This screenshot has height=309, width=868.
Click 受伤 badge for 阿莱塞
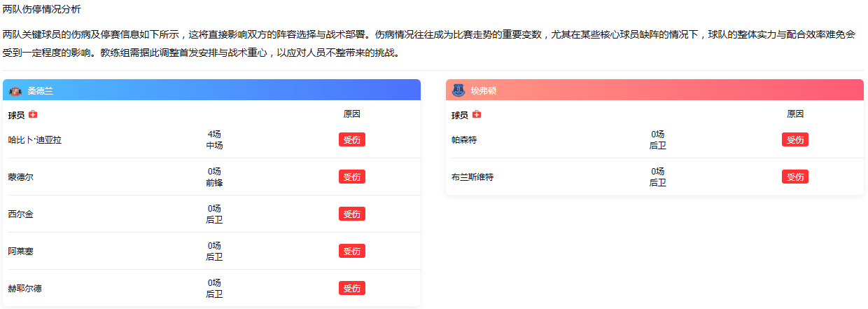point(351,251)
